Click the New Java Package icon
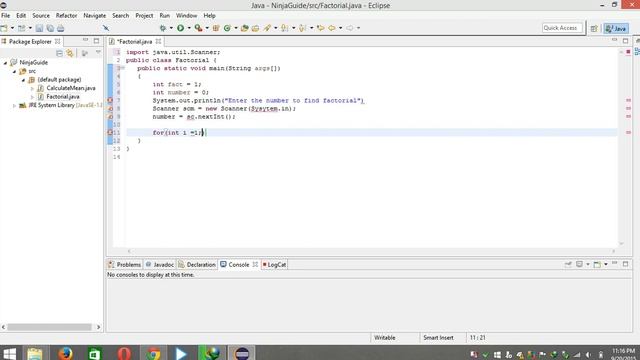The width and height of the screenshot is (640, 360). click(216, 28)
